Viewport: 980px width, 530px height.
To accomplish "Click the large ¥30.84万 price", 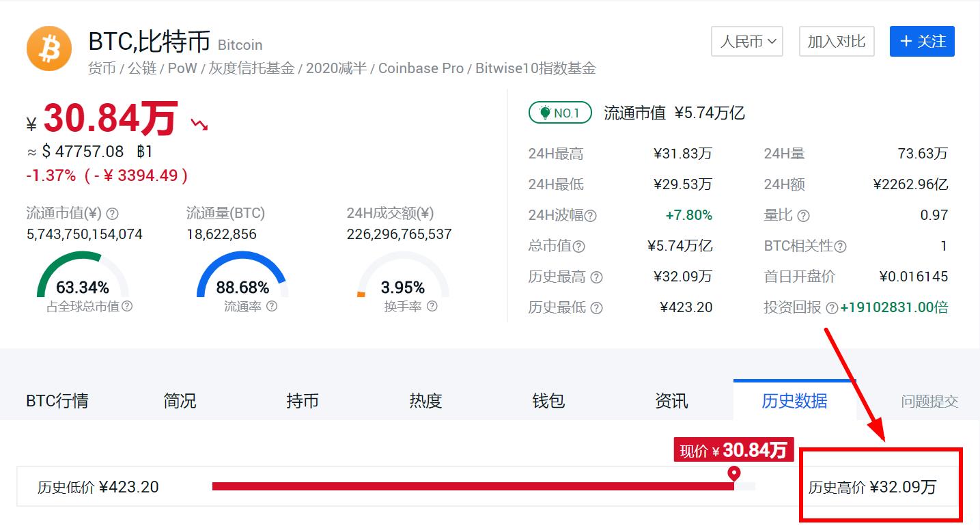I will tap(103, 119).
